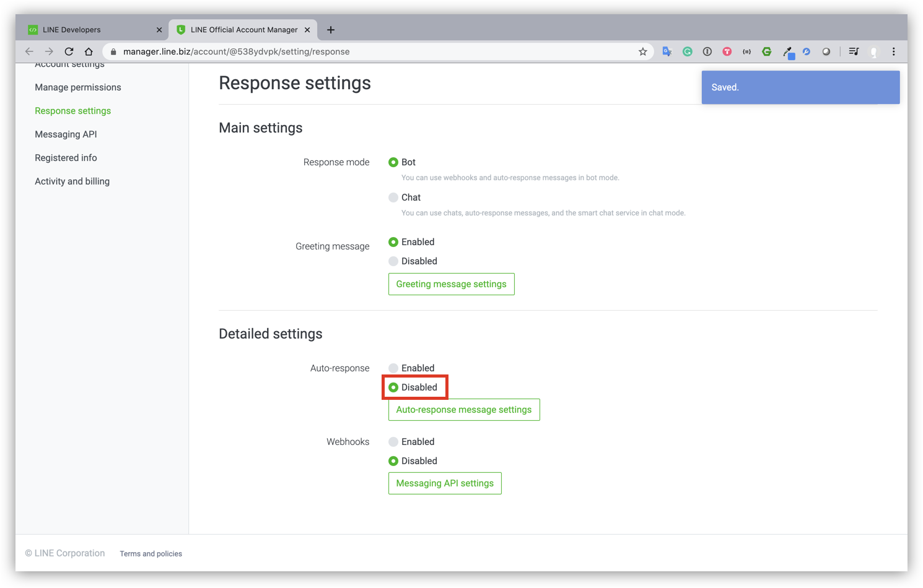The width and height of the screenshot is (923, 588).
Task: Open the curly braces JSON extension icon
Action: click(747, 51)
